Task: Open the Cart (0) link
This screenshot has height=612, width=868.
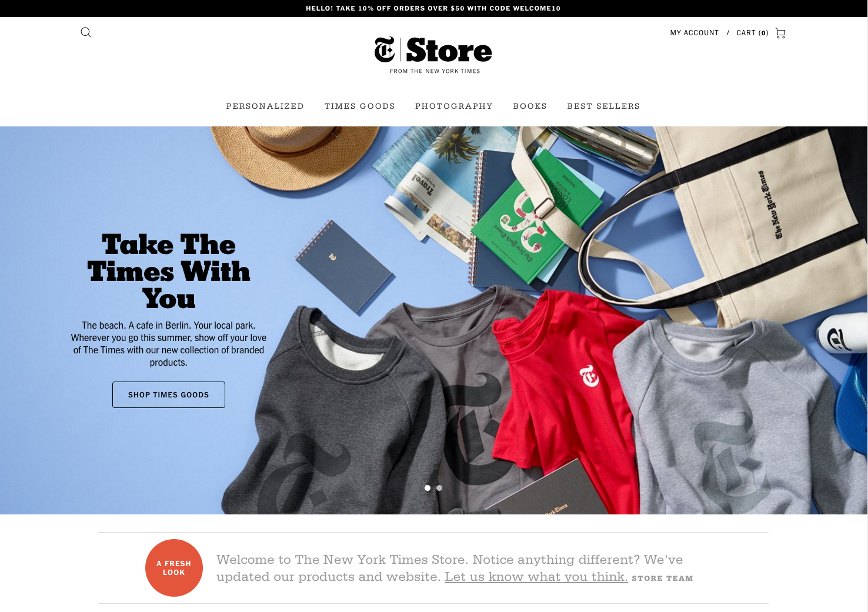Action: 752,33
